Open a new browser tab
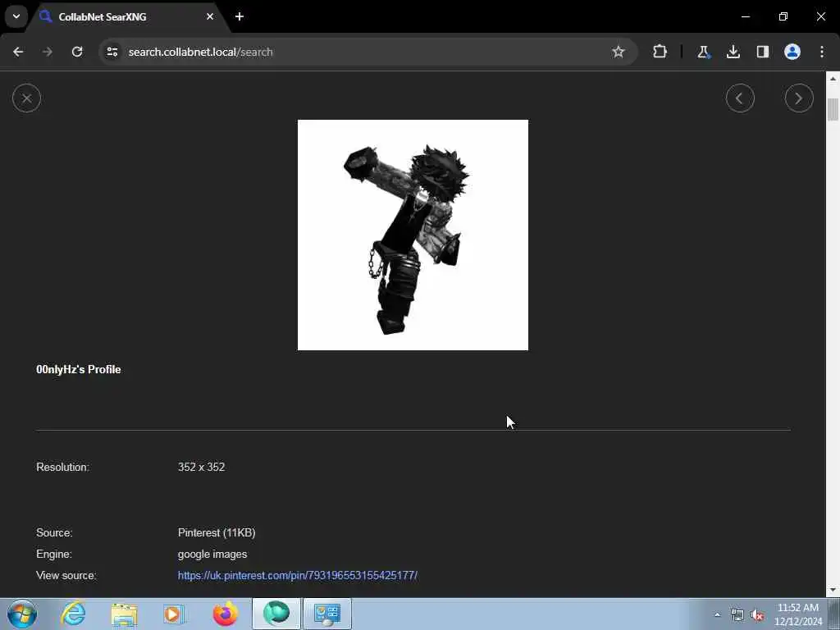This screenshot has height=630, width=840. click(240, 16)
